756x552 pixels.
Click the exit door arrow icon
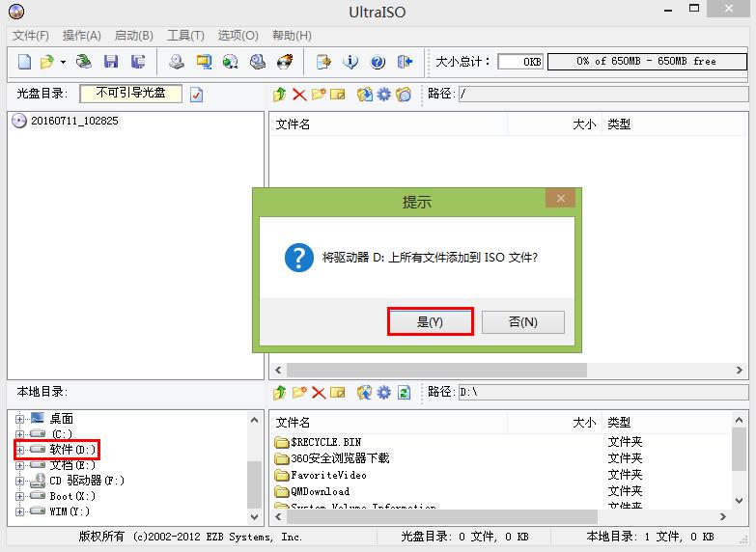(x=405, y=62)
